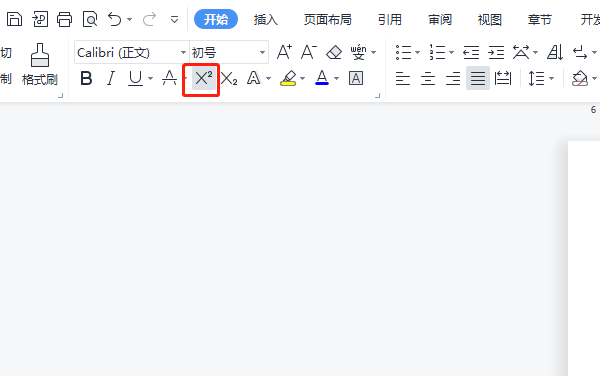Toggle justify alignment
This screenshot has width=600, height=376.
[x=478, y=78]
